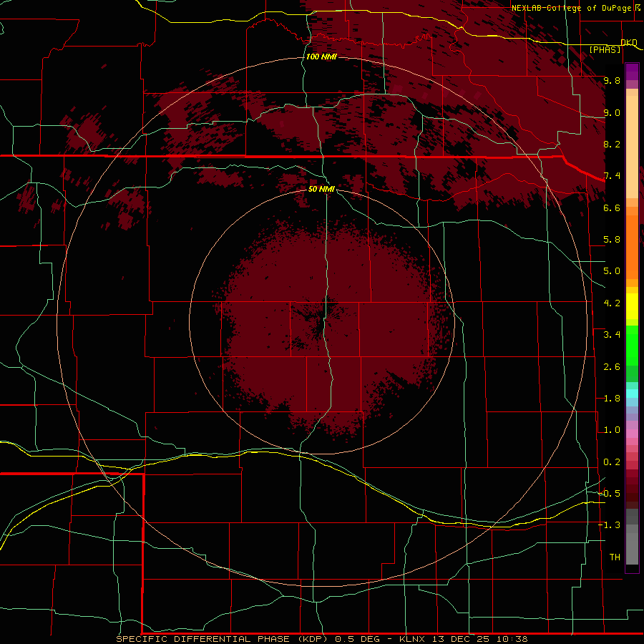This screenshot has width=644, height=644.
Task: Click the 8.2 scale value
Action: click(x=612, y=144)
